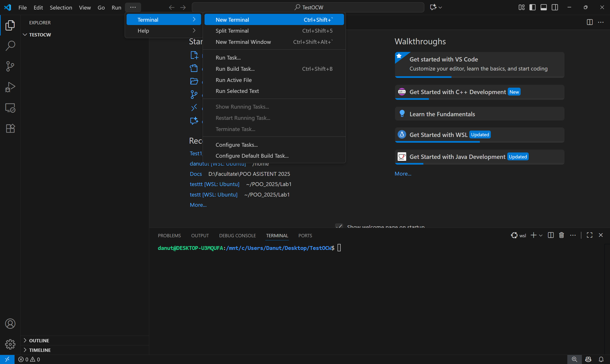Click the TestOCW command center search box
610x364 pixels.
pos(308,7)
